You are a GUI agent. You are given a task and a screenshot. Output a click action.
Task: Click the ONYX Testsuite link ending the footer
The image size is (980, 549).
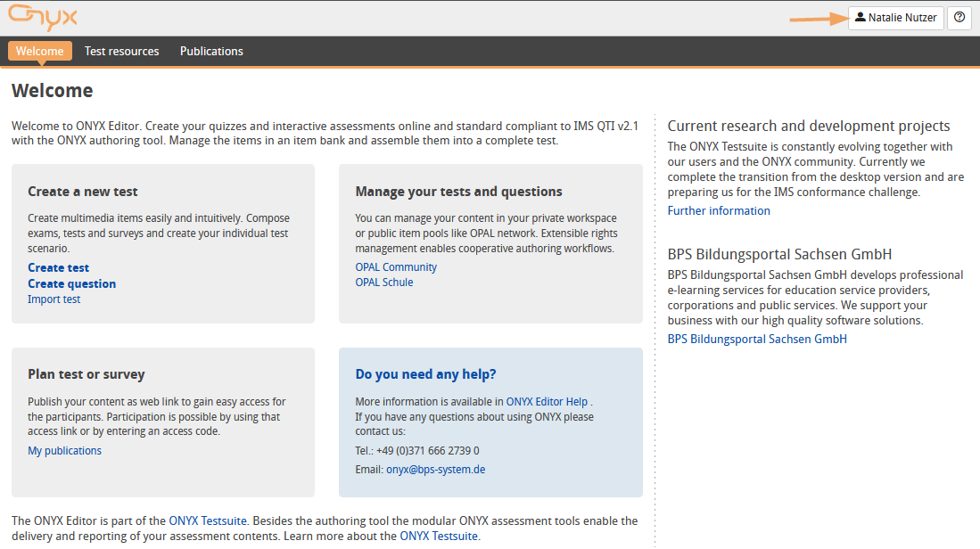point(439,537)
